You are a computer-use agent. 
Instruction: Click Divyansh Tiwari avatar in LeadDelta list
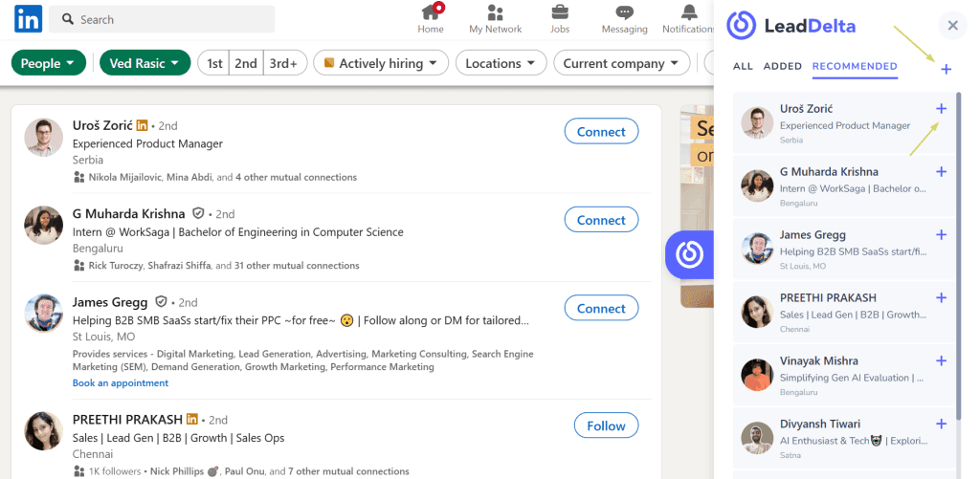757,438
